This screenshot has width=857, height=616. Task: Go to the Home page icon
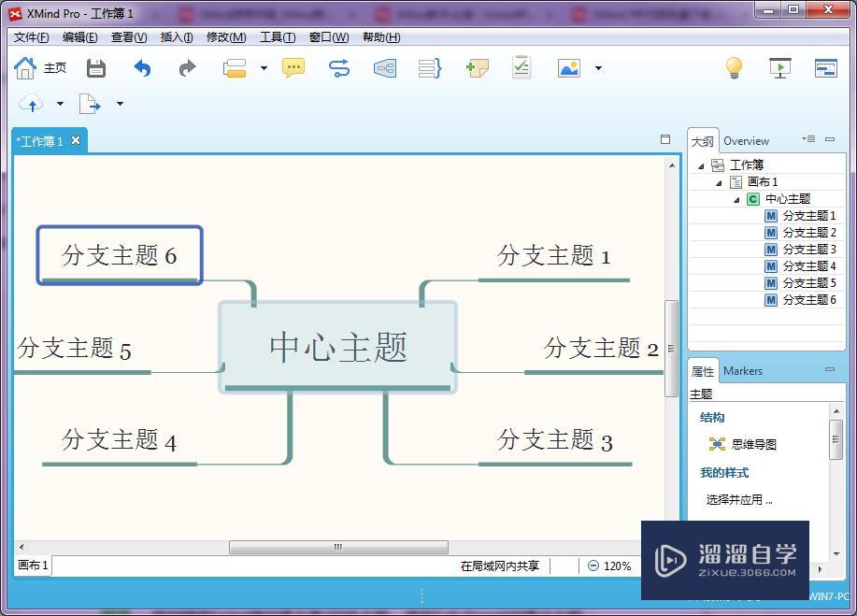pyautogui.click(x=24, y=68)
